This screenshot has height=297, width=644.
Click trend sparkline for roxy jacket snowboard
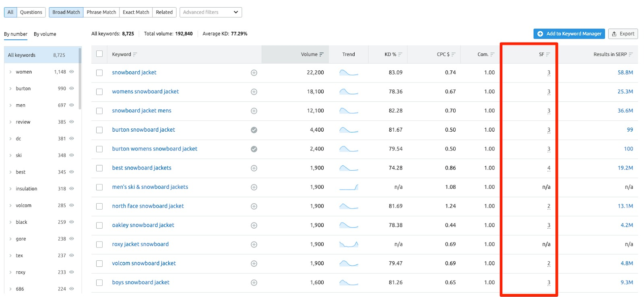349,244
